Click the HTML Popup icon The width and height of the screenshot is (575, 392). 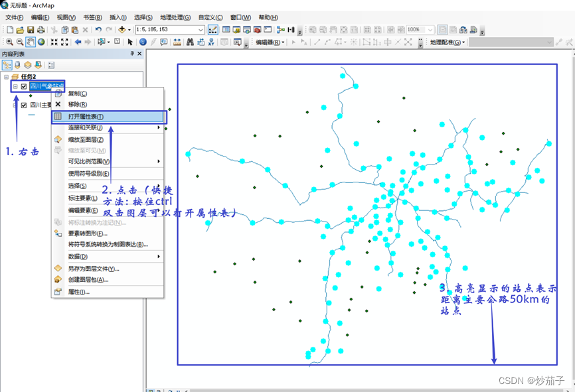point(163,42)
